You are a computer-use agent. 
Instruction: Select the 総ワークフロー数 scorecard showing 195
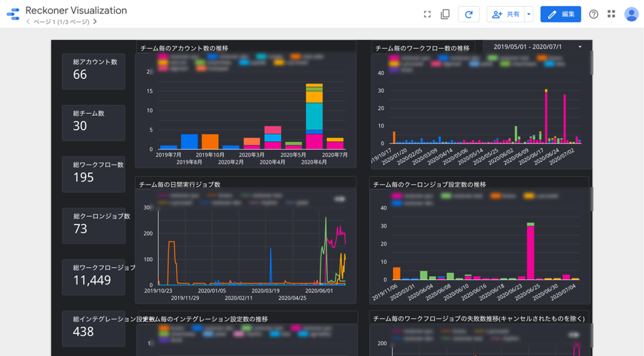[x=94, y=174]
